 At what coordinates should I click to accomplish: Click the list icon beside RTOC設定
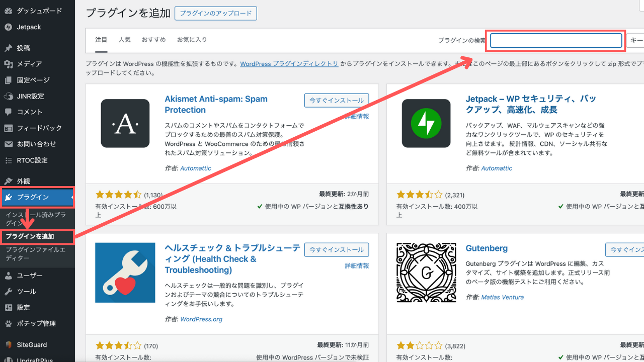[x=8, y=160]
